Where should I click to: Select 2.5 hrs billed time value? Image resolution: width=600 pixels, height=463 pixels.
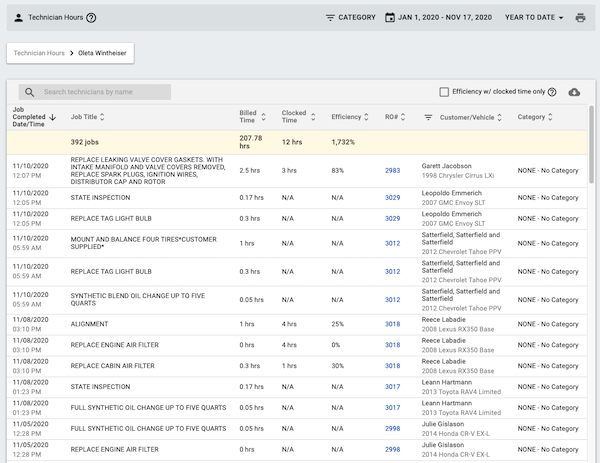point(249,171)
